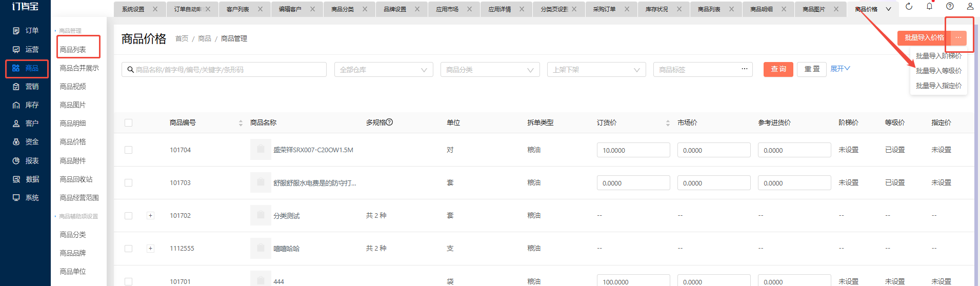Open the user profile icon
The image size is (980, 286).
coord(970,7)
